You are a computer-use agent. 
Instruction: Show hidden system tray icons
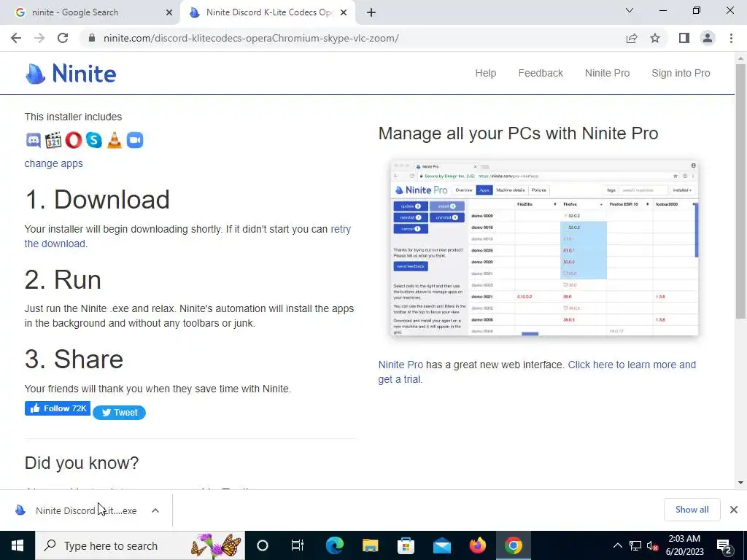(617, 545)
